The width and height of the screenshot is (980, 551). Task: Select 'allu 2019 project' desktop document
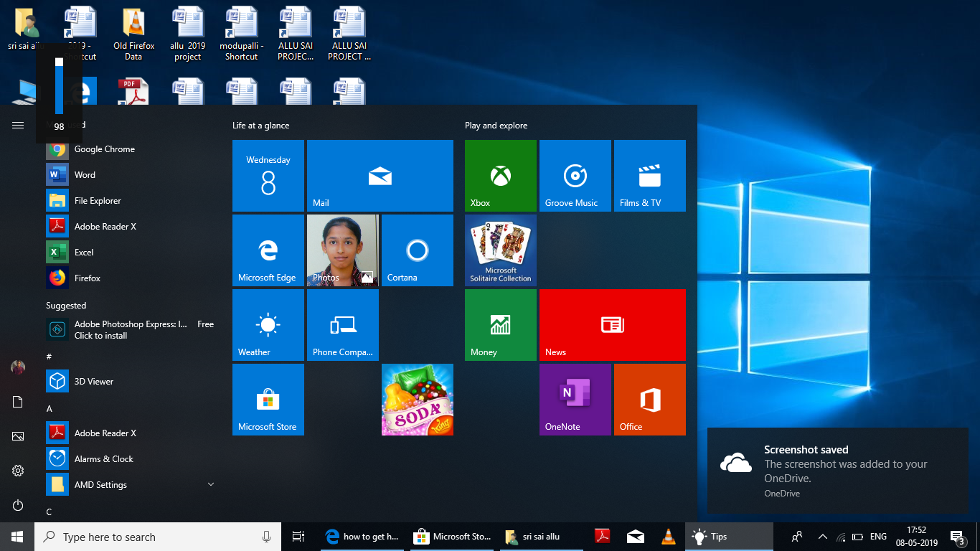point(187,34)
